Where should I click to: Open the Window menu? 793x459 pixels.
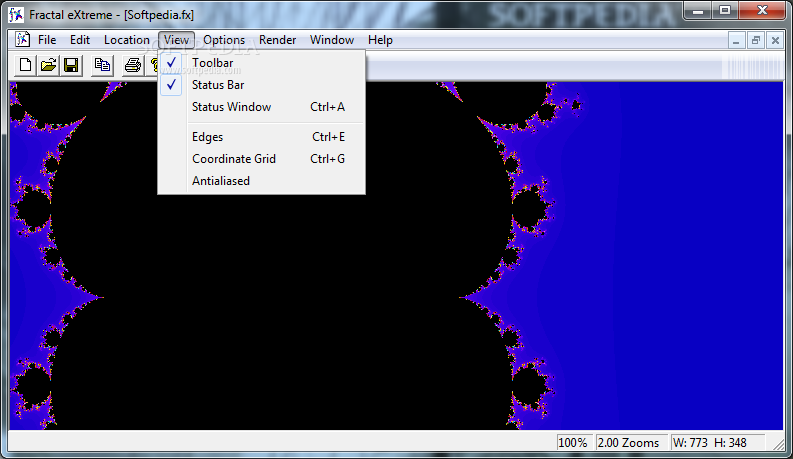[x=332, y=40]
